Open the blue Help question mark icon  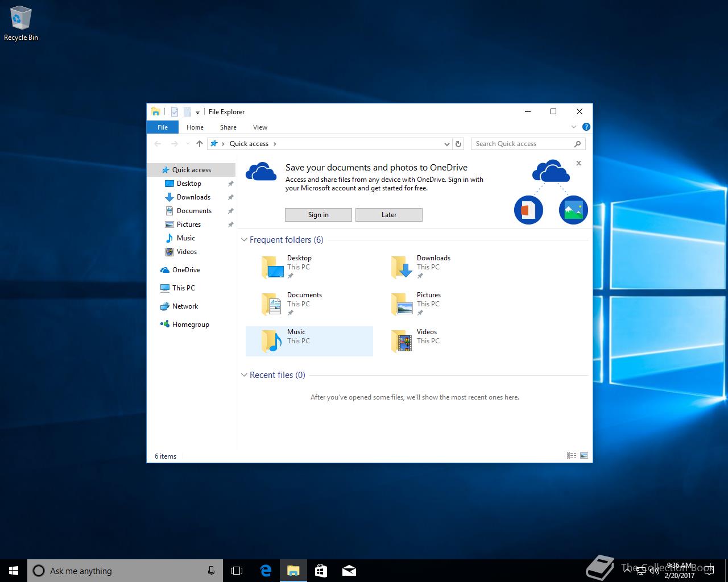(586, 127)
